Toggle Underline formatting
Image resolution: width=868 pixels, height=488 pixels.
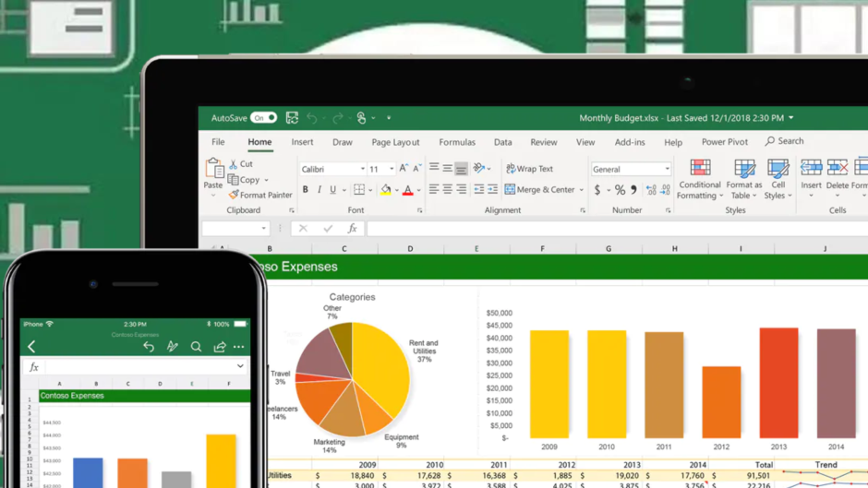[x=332, y=190]
